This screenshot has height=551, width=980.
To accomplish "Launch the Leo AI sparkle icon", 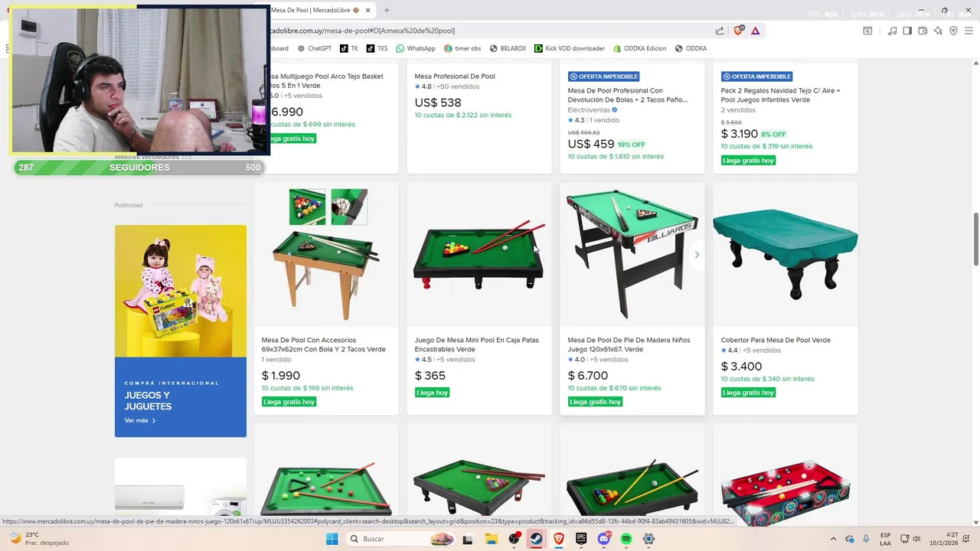I will point(938,31).
